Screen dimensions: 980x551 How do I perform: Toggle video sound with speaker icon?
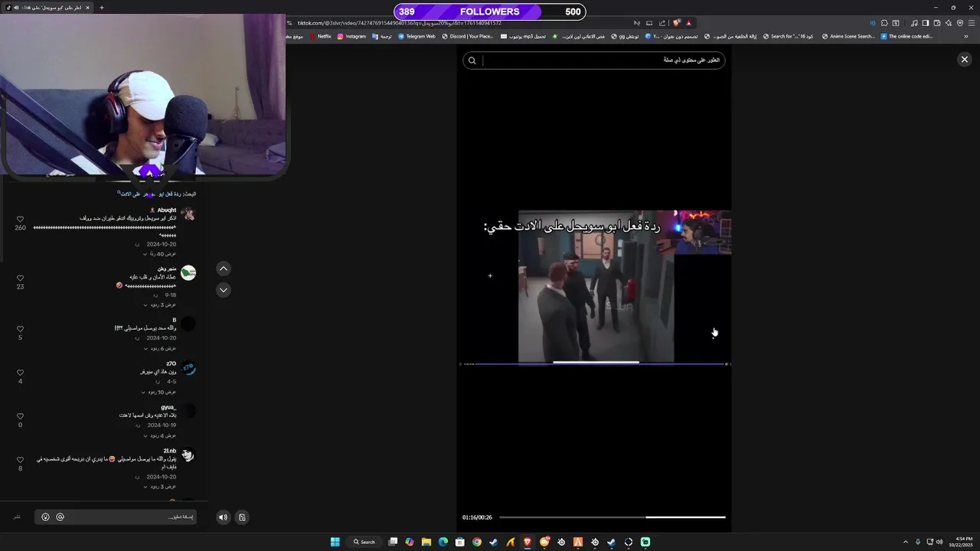[223, 517]
